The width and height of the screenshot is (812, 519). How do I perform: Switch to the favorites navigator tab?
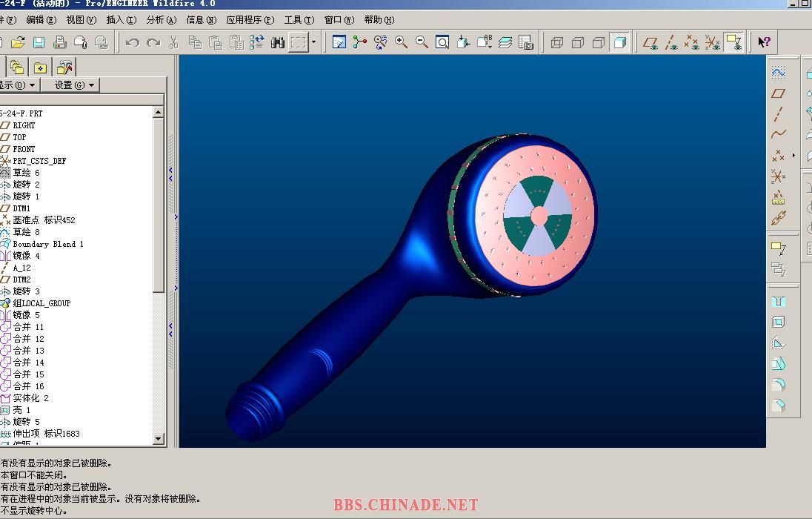(40, 67)
